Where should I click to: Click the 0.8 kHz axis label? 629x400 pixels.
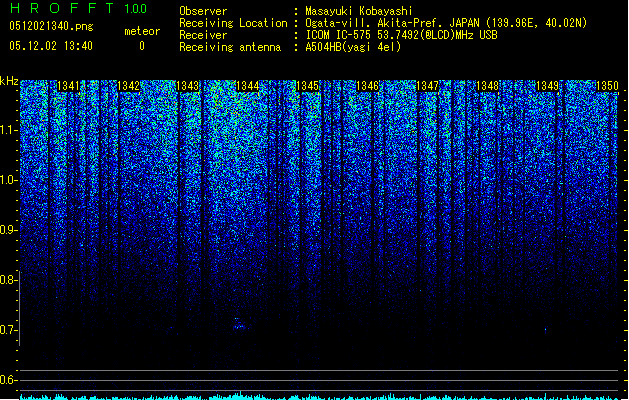click(9, 280)
